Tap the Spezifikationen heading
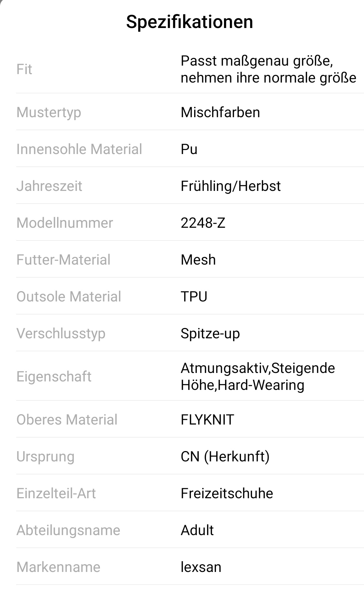Screen dimensions: 364x590 click(189, 22)
